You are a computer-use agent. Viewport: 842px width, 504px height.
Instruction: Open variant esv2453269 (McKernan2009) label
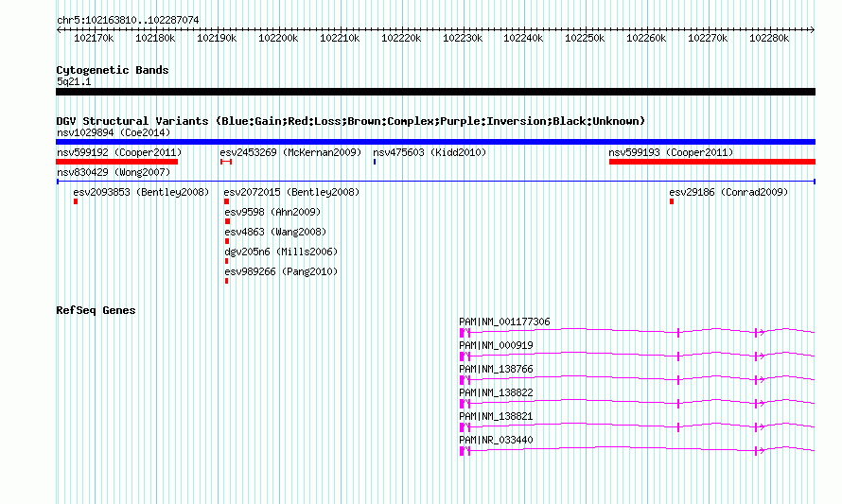click(x=290, y=152)
